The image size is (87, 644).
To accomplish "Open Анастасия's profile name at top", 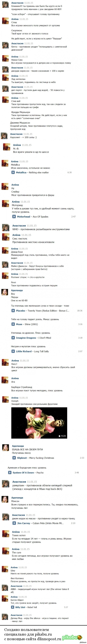I will [x=17, y=3].
